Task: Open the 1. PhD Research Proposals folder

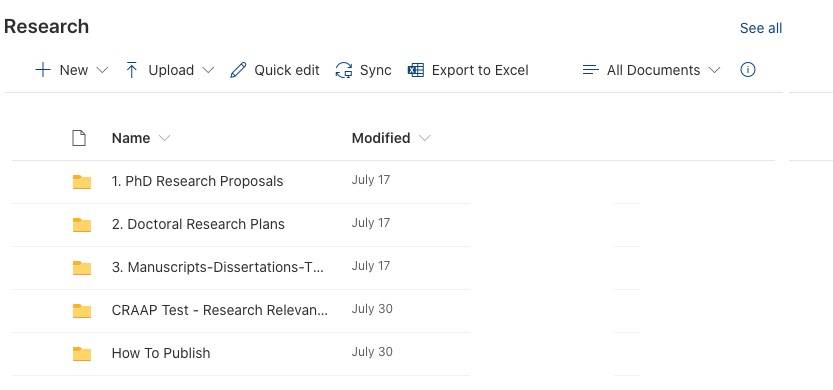Action: (197, 181)
